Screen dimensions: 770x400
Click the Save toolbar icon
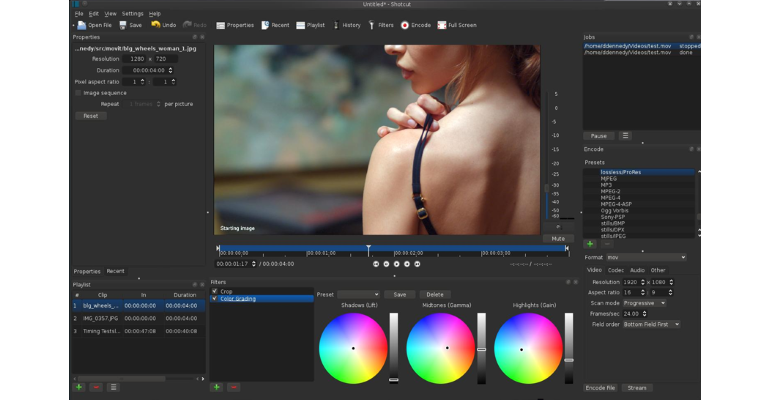click(123, 25)
